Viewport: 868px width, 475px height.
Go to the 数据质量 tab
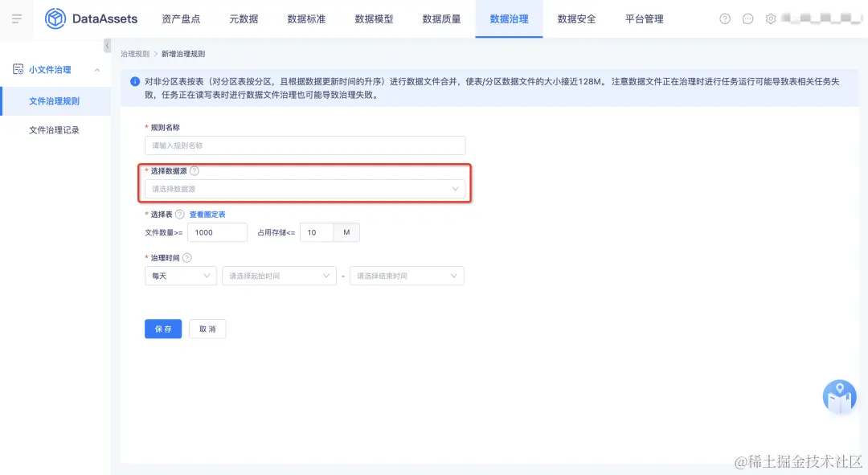[x=441, y=18]
